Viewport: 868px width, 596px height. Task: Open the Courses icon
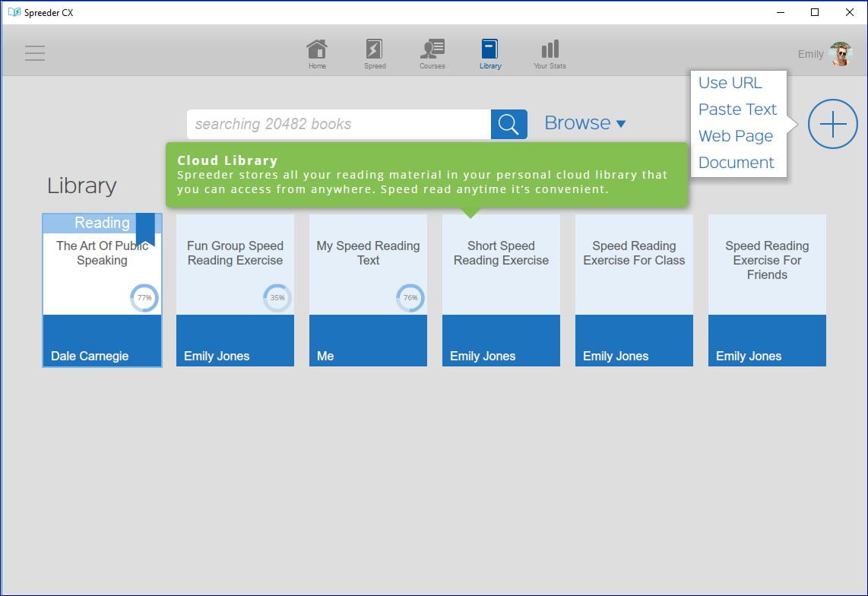point(432,50)
